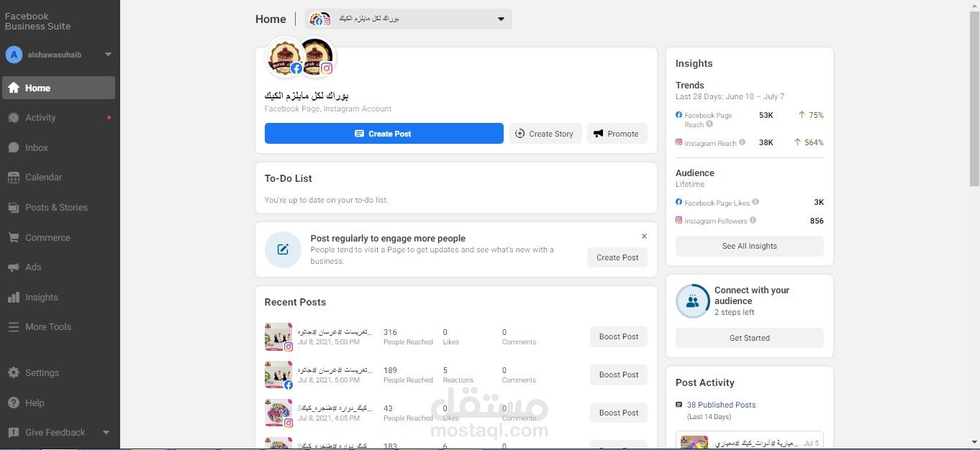This screenshot has height=450, width=980.
Task: Open the Jul 5 post in Post Activity
Action: (749, 441)
